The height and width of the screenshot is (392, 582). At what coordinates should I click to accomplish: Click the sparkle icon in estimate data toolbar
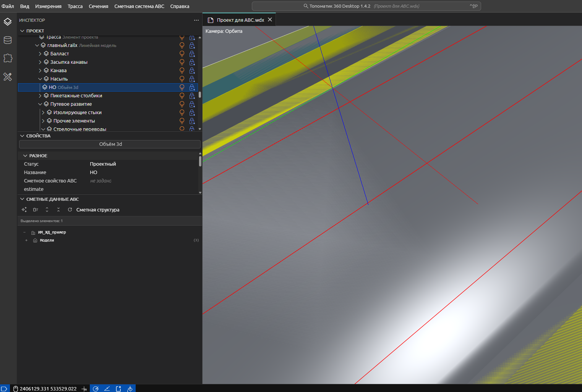coord(24,210)
